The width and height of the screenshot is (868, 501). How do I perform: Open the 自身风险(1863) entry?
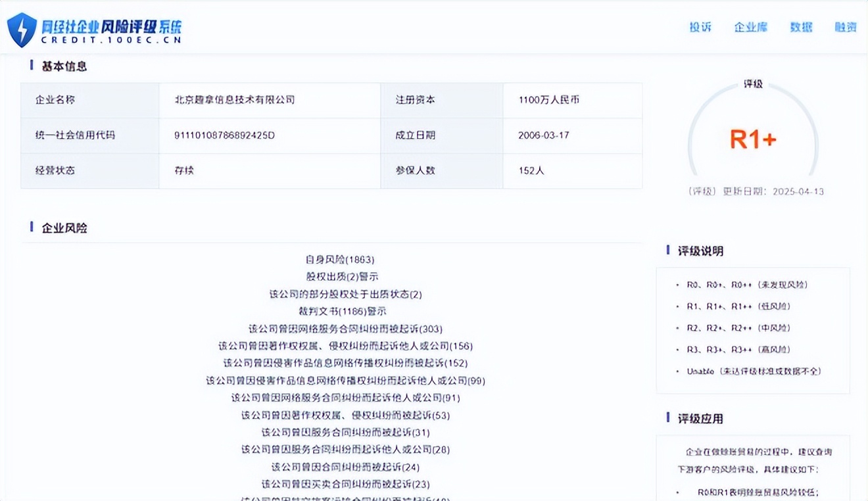340,260
